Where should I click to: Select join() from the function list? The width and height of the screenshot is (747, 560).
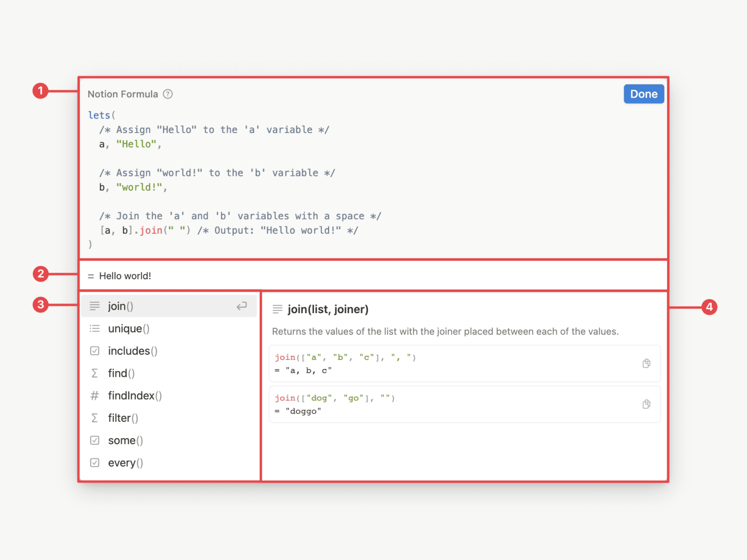point(120,306)
